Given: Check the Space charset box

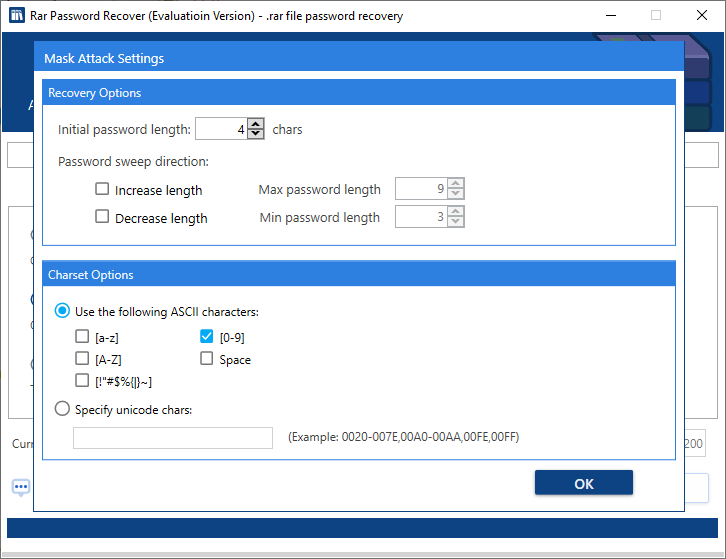Looking at the screenshot, I should click(x=207, y=358).
